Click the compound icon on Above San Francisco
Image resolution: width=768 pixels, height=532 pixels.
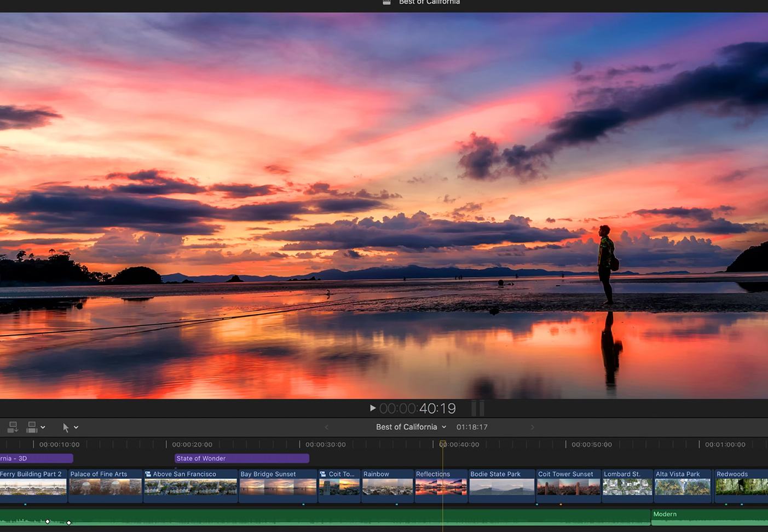148,474
